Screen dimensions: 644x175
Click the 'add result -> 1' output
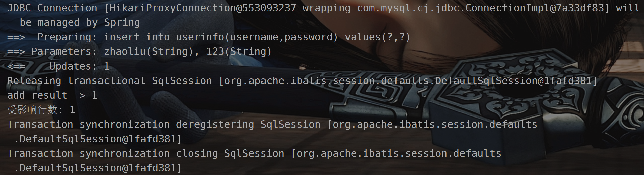click(52, 95)
